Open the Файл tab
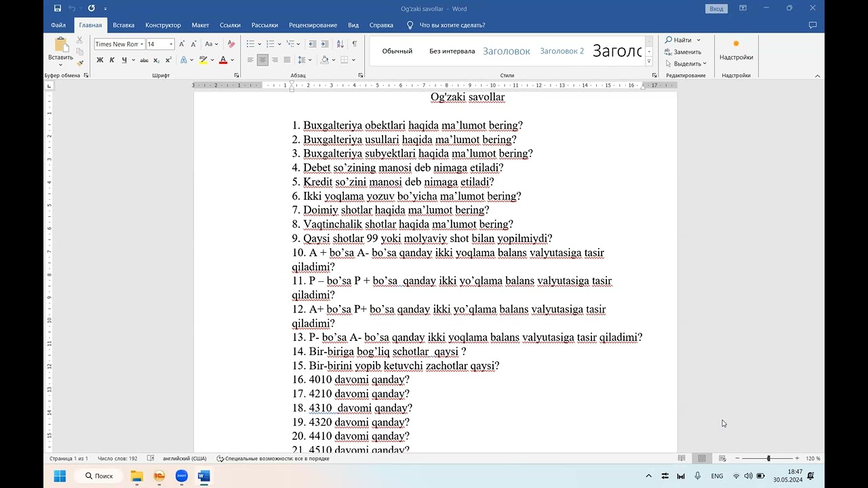This screenshot has height=488, width=868. (x=58, y=25)
